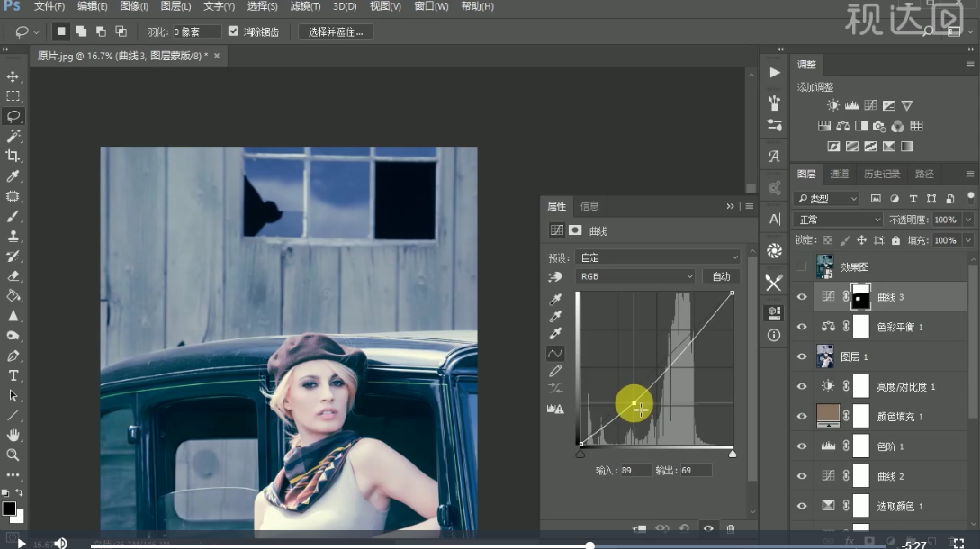Open the 滤镜(T) menu
The width and height of the screenshot is (980, 549).
[305, 6]
